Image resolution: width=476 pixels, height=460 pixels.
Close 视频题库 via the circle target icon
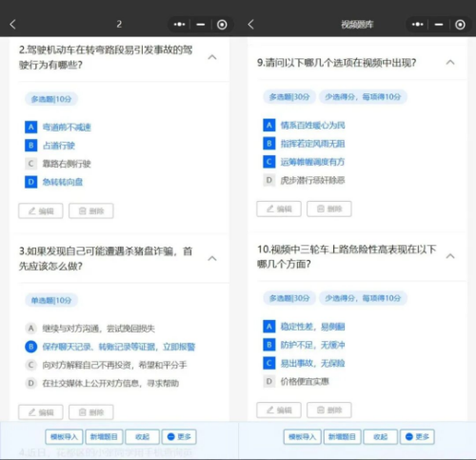pos(460,25)
